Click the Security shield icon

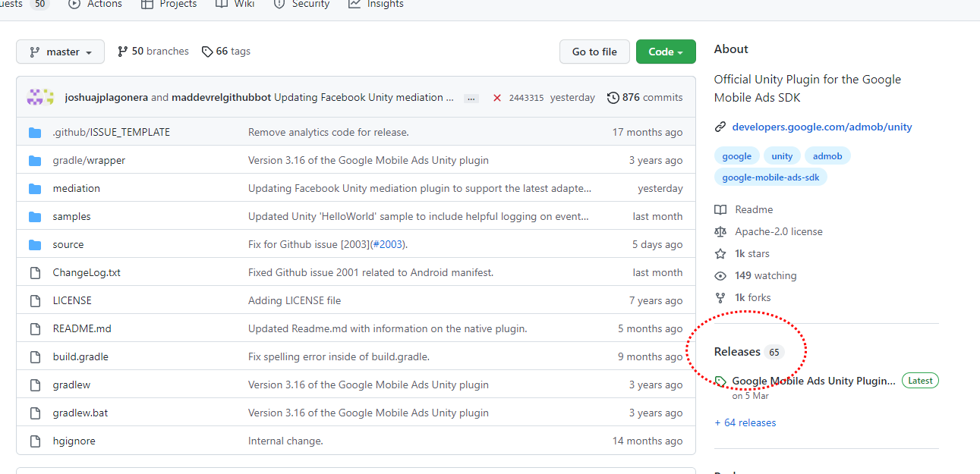tap(279, 4)
